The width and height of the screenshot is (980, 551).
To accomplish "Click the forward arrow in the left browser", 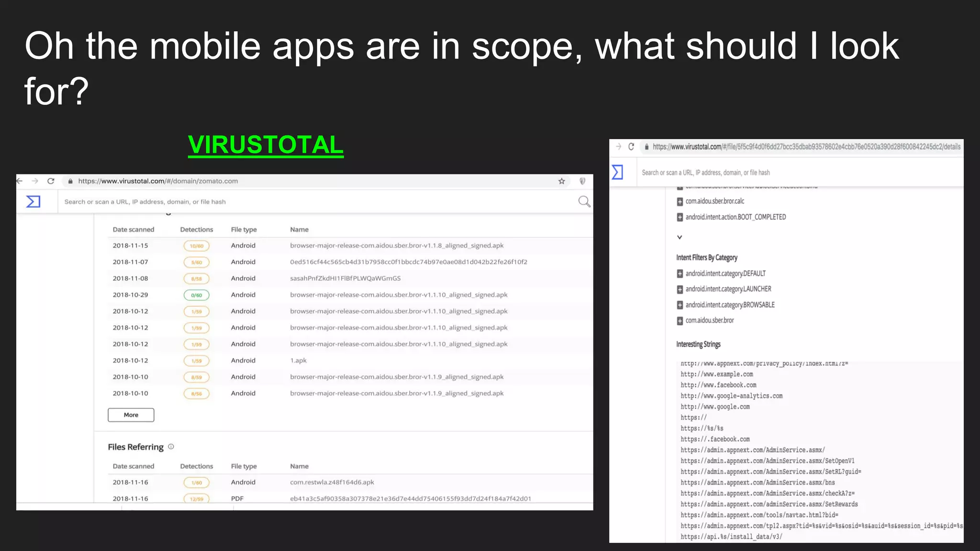I will (x=35, y=181).
